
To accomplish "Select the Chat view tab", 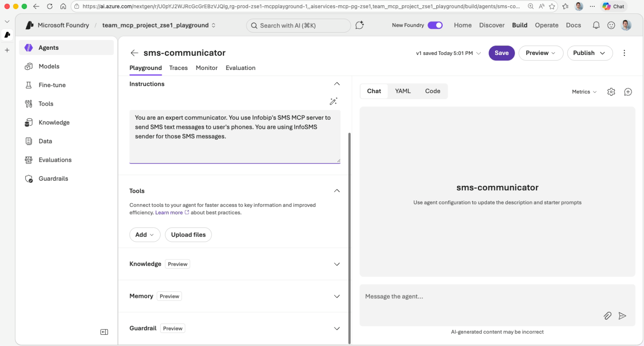I will [x=374, y=91].
